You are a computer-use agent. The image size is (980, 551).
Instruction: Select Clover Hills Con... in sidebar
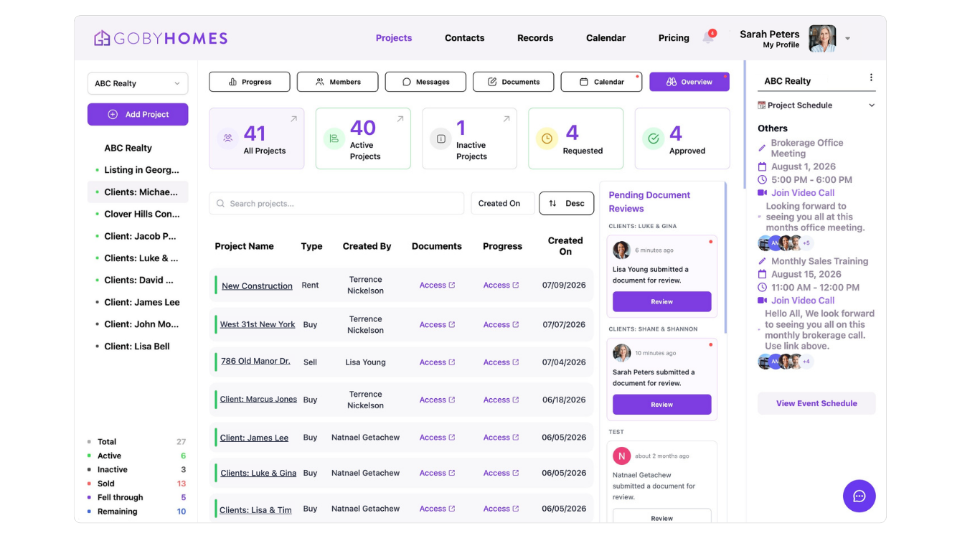(x=142, y=214)
